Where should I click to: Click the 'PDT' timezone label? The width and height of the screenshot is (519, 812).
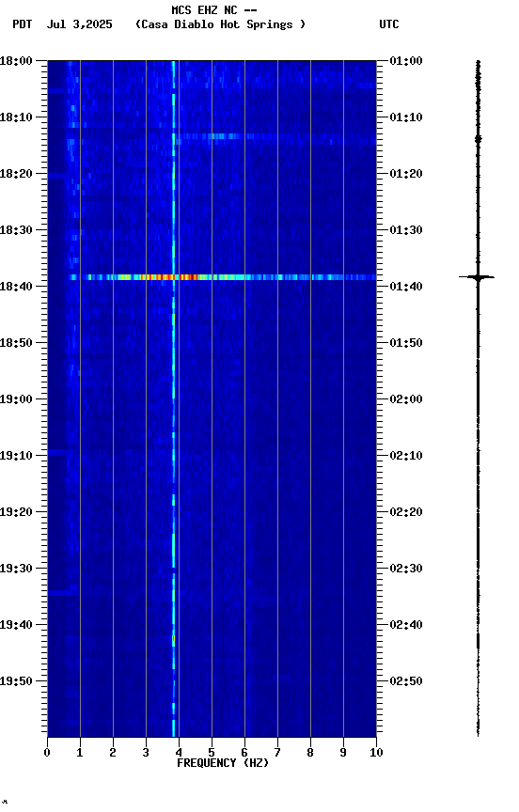tap(23, 24)
